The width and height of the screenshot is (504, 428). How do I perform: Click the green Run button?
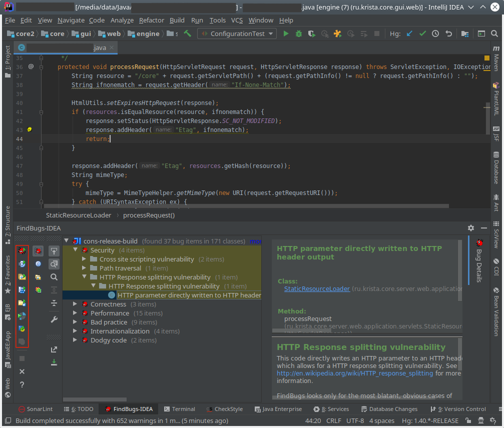(286, 34)
